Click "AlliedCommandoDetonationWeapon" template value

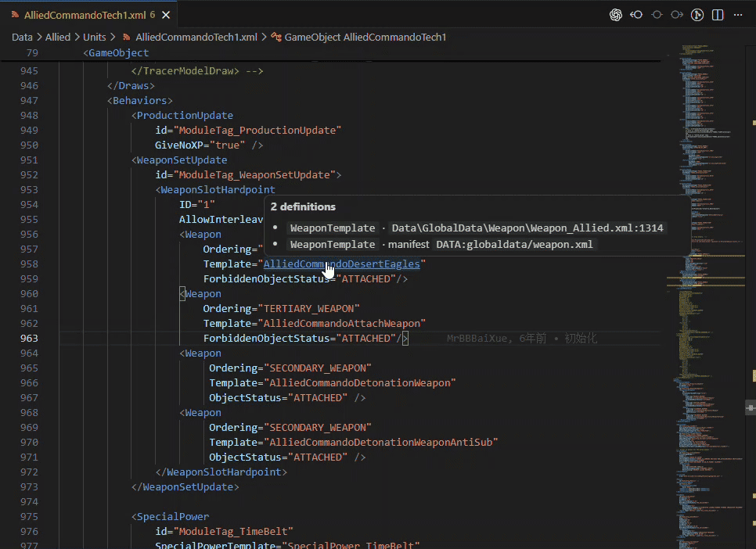coord(360,383)
